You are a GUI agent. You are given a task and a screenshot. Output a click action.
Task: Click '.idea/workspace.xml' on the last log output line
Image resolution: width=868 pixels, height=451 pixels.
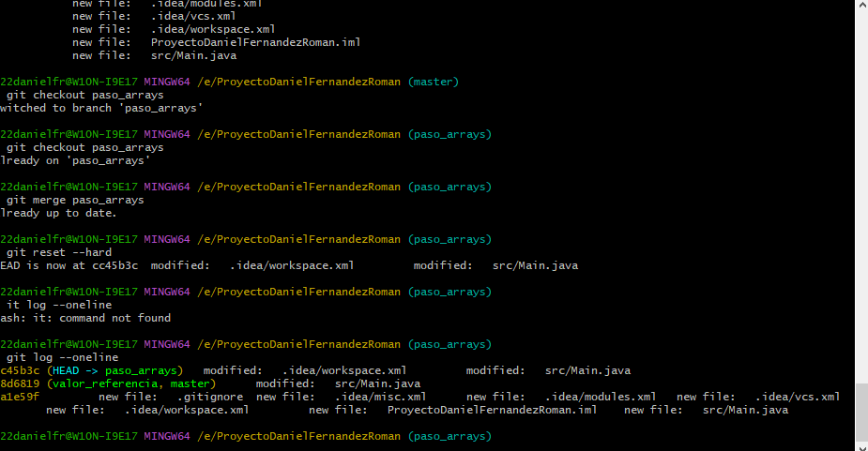click(187, 411)
